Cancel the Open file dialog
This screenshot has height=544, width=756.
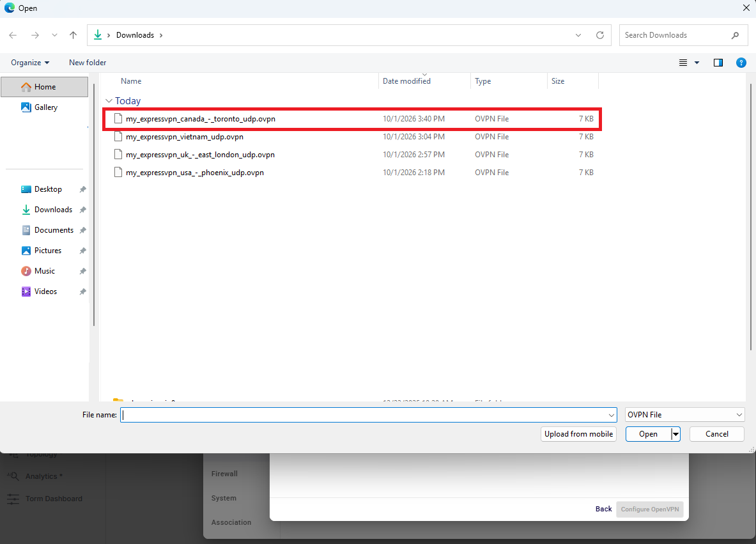[x=717, y=434]
